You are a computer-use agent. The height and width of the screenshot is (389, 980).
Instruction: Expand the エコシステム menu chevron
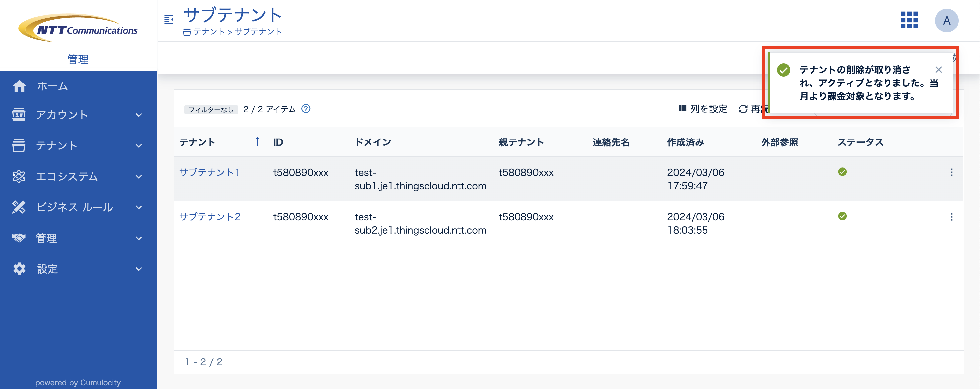pyautogui.click(x=139, y=176)
